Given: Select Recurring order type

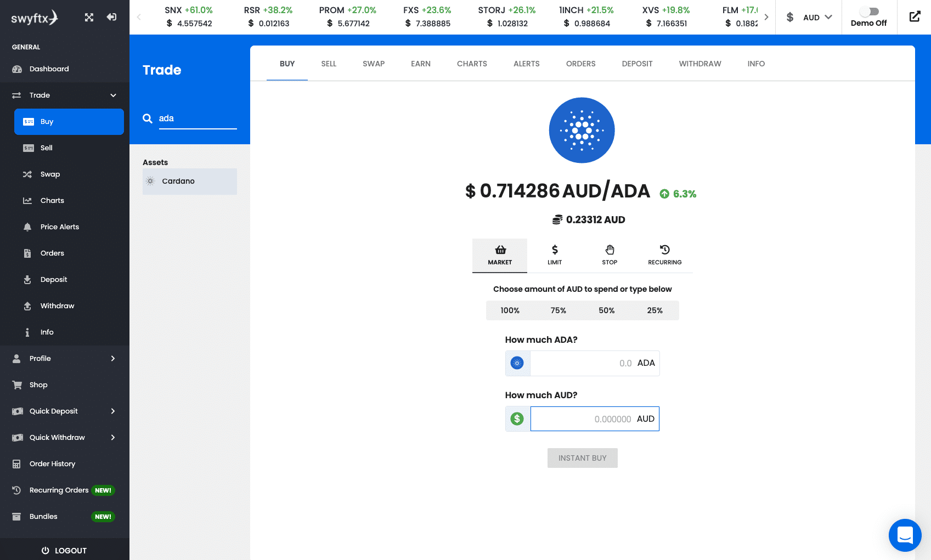Looking at the screenshot, I should 665,255.
